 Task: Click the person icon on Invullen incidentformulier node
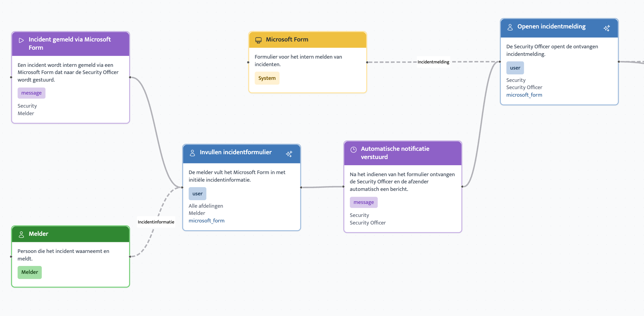[x=193, y=153]
